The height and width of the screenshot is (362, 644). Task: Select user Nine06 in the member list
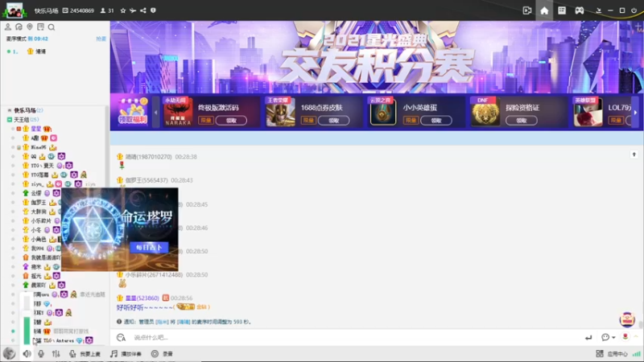click(38, 147)
